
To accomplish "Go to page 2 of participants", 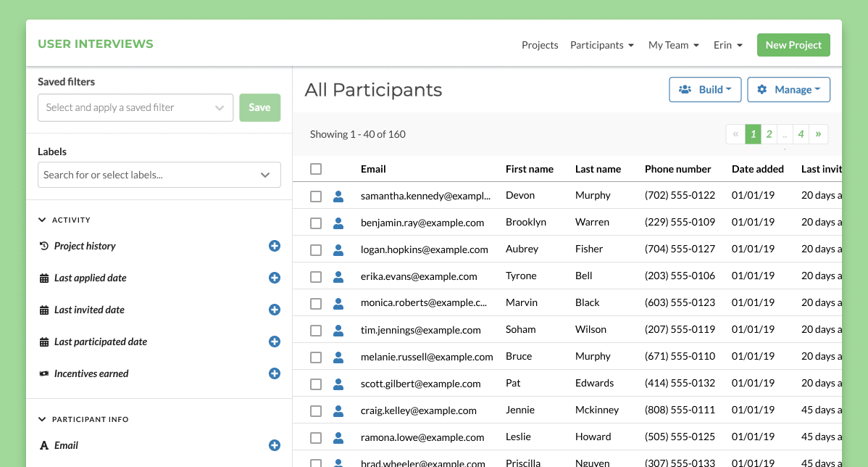I will click(x=768, y=134).
